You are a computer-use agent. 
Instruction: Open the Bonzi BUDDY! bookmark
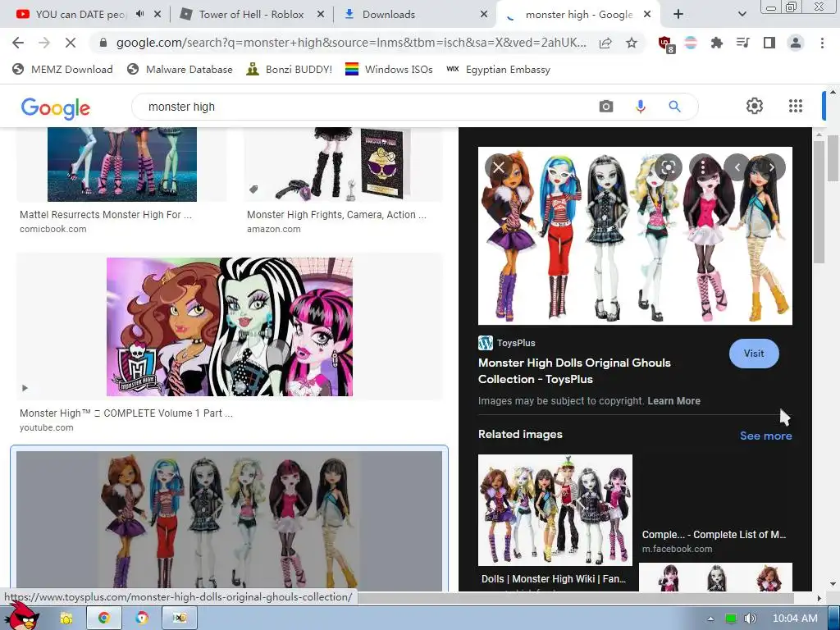pos(290,69)
